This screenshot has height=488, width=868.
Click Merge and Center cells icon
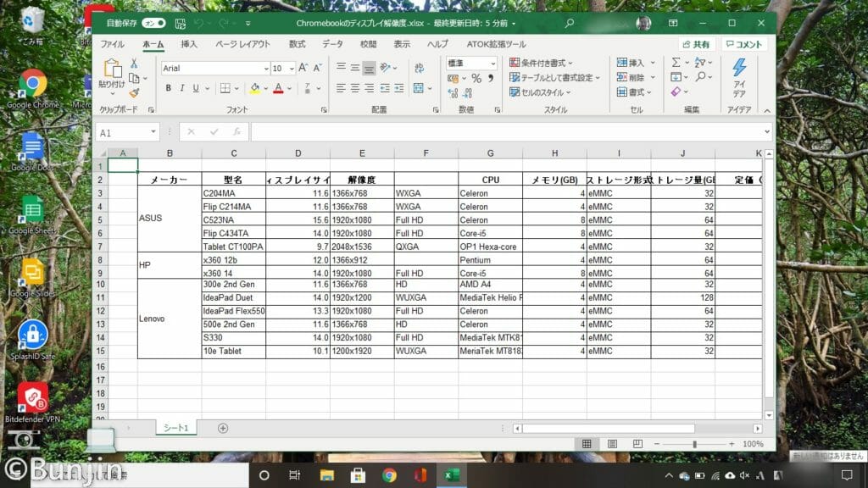coord(419,88)
